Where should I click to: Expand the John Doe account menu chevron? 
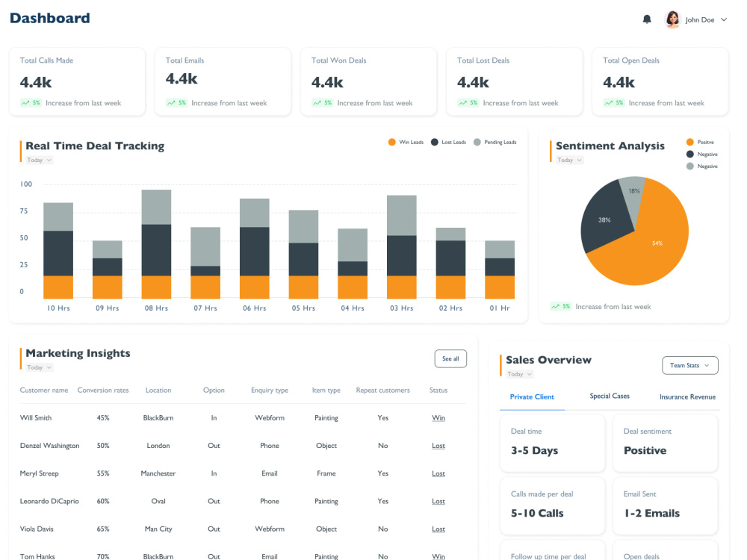pos(724,19)
